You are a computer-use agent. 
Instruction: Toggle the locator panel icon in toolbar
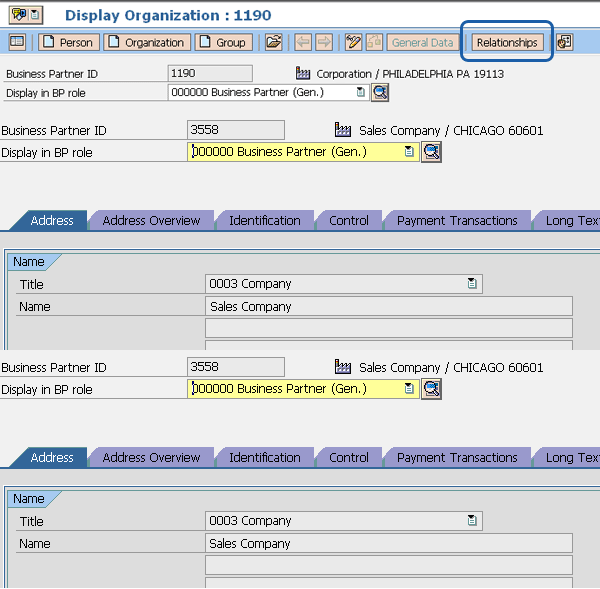(17, 42)
